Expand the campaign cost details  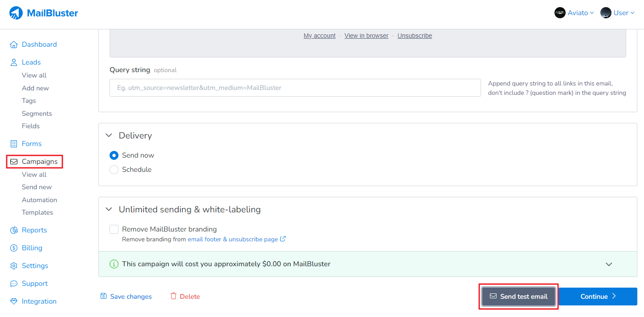[609, 264]
